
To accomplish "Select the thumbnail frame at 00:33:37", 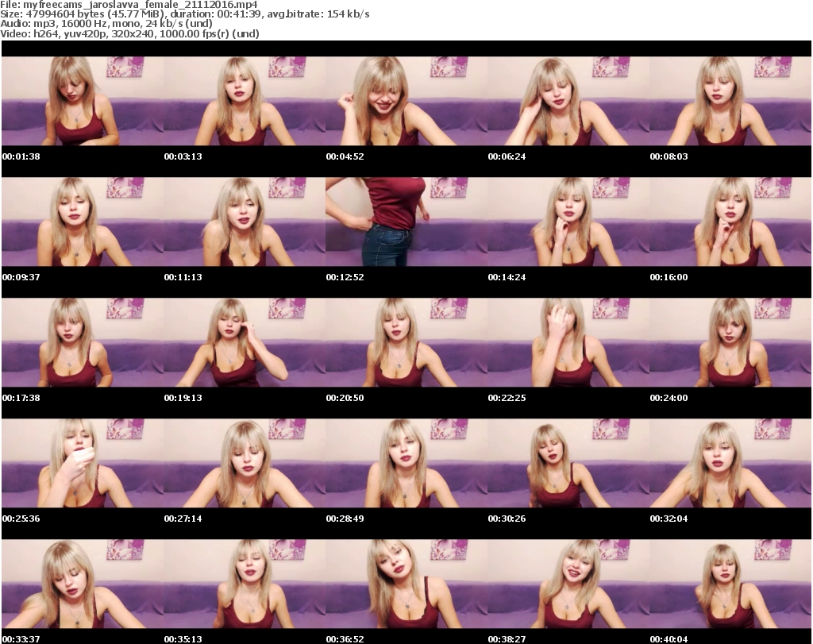I will pyautogui.click(x=83, y=584).
